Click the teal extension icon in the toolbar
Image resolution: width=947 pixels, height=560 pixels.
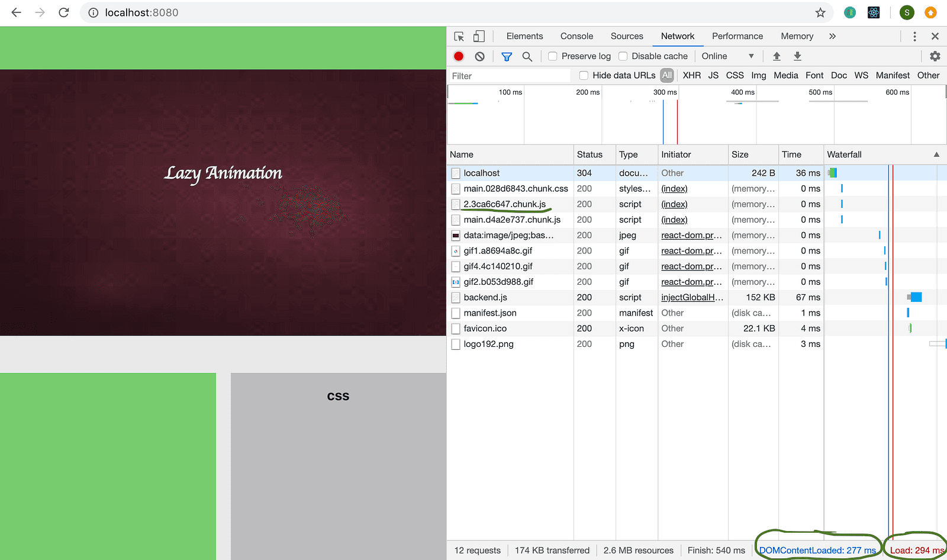point(850,12)
